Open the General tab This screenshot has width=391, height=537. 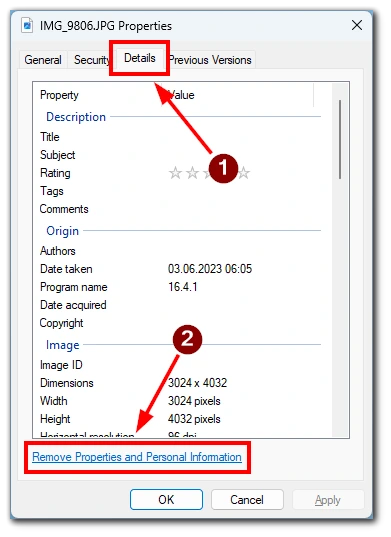click(43, 60)
